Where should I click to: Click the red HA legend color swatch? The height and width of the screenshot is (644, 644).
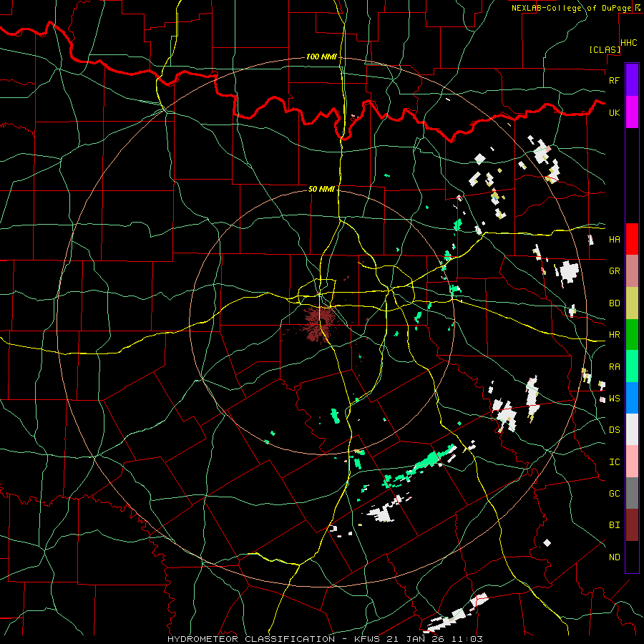[x=632, y=239]
